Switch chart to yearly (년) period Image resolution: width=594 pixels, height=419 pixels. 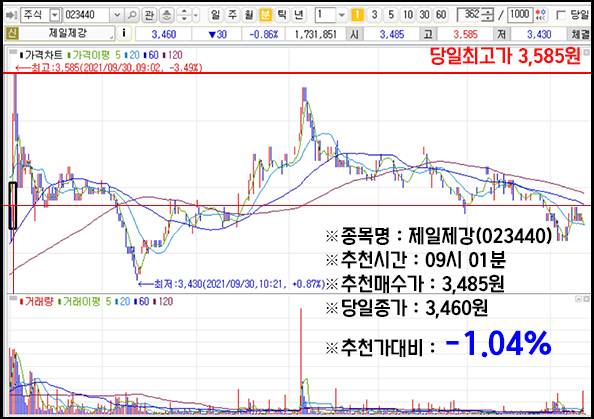pyautogui.click(x=299, y=15)
